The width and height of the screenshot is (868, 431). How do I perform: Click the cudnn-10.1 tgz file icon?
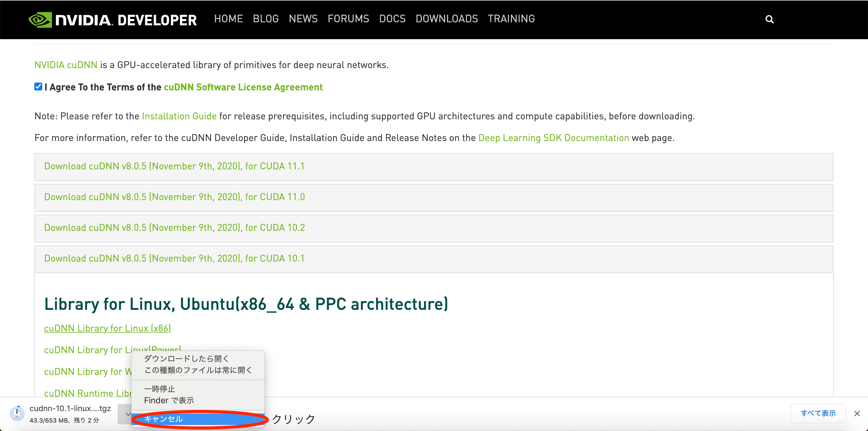pyautogui.click(x=17, y=414)
